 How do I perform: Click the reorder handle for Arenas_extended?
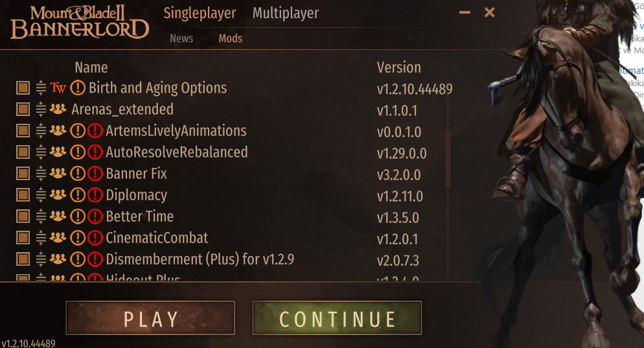click(41, 110)
